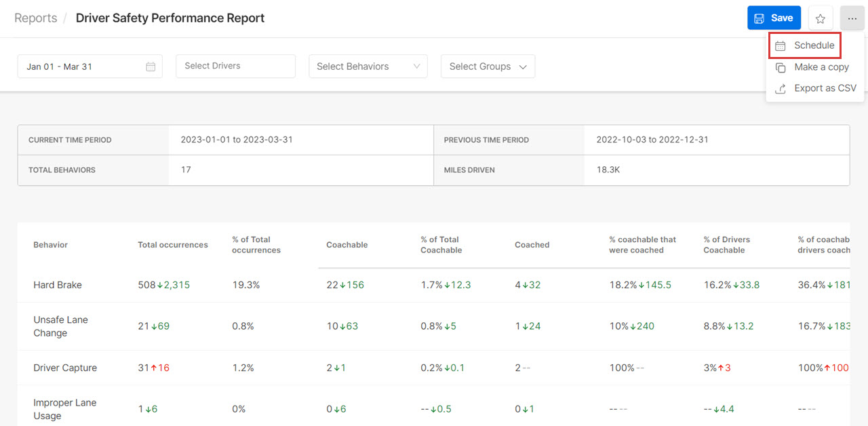Open the Select Drivers selector

pyautogui.click(x=235, y=66)
